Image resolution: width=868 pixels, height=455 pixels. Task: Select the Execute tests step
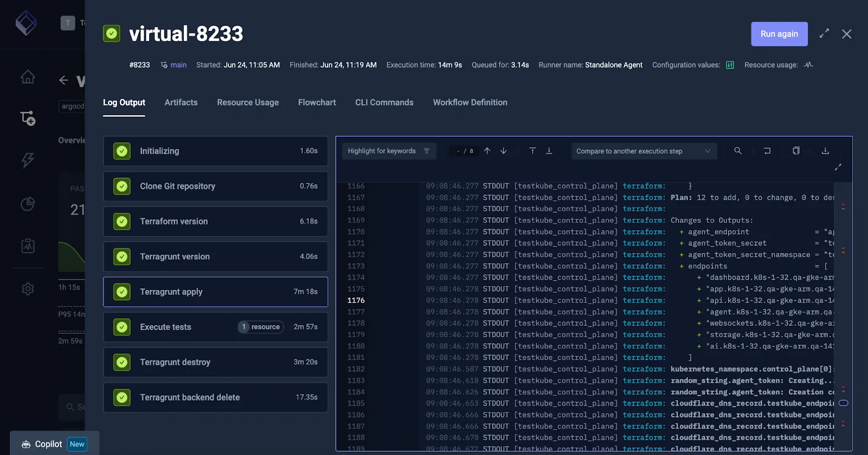[215, 327]
